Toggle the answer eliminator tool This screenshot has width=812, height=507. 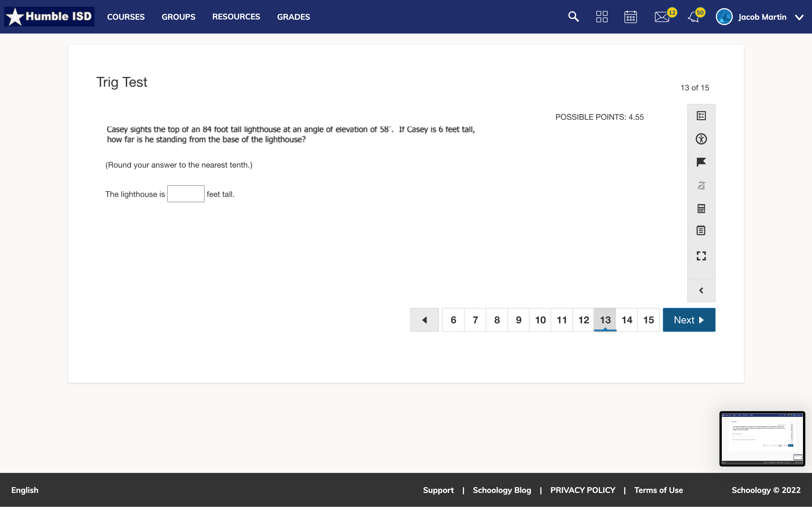[701, 185]
